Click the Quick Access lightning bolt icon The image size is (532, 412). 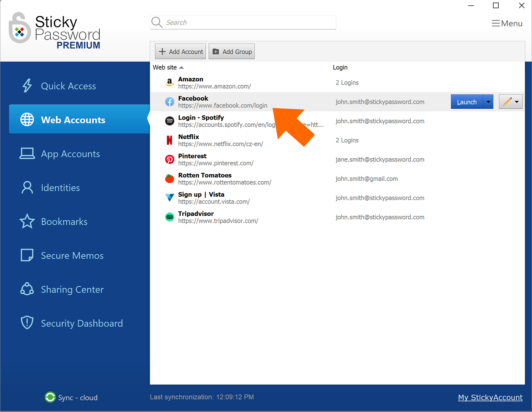(x=27, y=85)
